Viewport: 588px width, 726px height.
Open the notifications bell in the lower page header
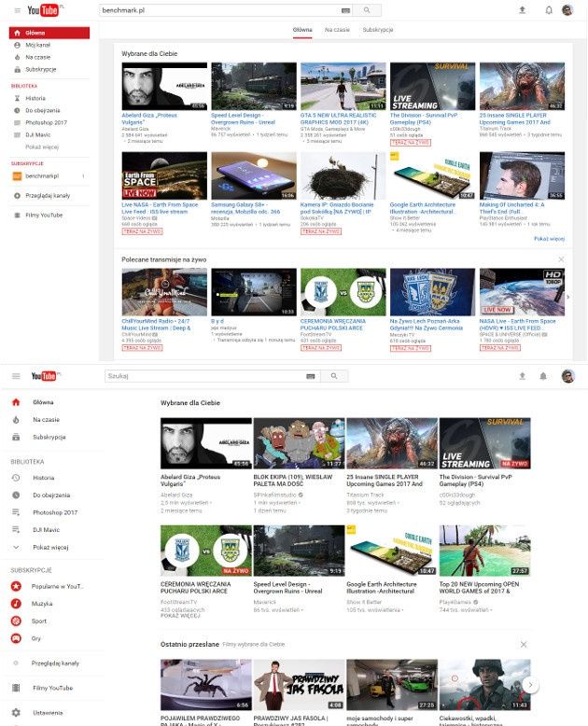click(543, 376)
